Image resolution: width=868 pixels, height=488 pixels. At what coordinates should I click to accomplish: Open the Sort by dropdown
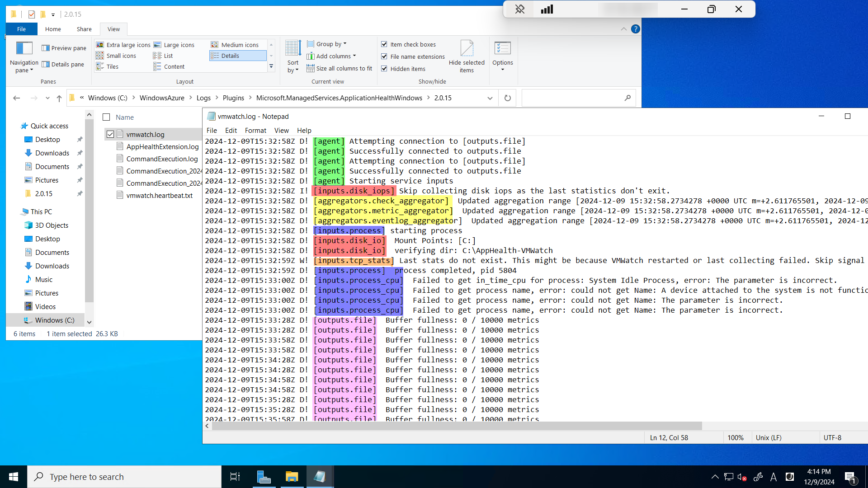pyautogui.click(x=293, y=57)
